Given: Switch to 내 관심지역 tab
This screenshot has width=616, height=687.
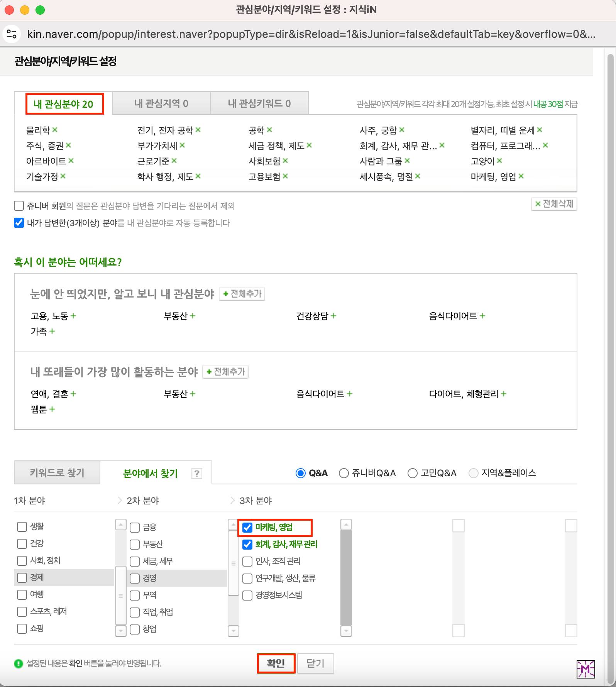Looking at the screenshot, I should point(161,103).
